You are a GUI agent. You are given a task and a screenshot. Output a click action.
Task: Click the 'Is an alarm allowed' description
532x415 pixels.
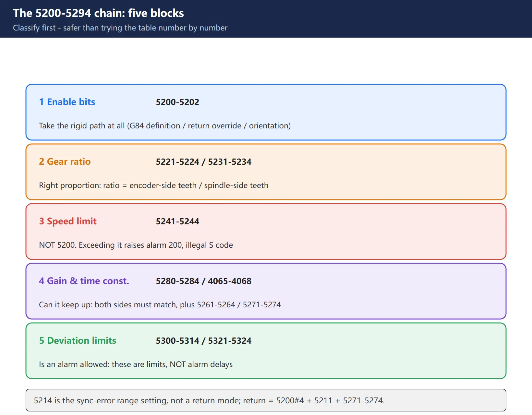click(x=136, y=364)
